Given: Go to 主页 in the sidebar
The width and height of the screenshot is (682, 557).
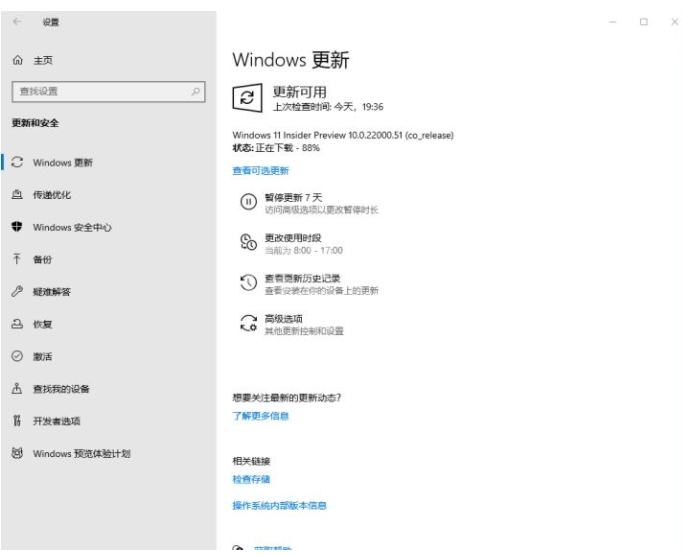Looking at the screenshot, I should coord(43,60).
